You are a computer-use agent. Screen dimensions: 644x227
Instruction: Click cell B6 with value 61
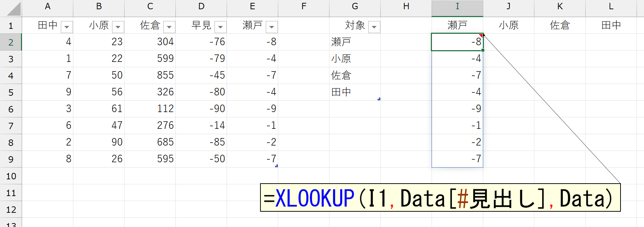99,109
